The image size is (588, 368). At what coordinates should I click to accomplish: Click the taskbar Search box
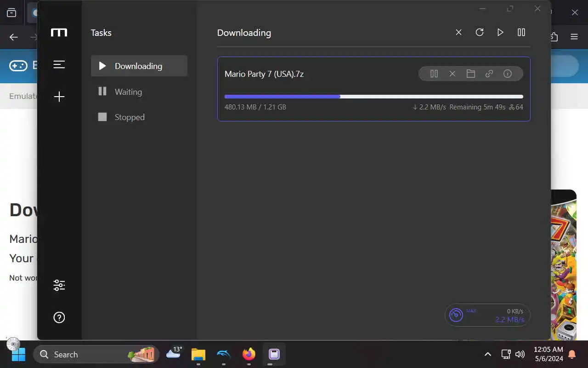(x=96, y=354)
